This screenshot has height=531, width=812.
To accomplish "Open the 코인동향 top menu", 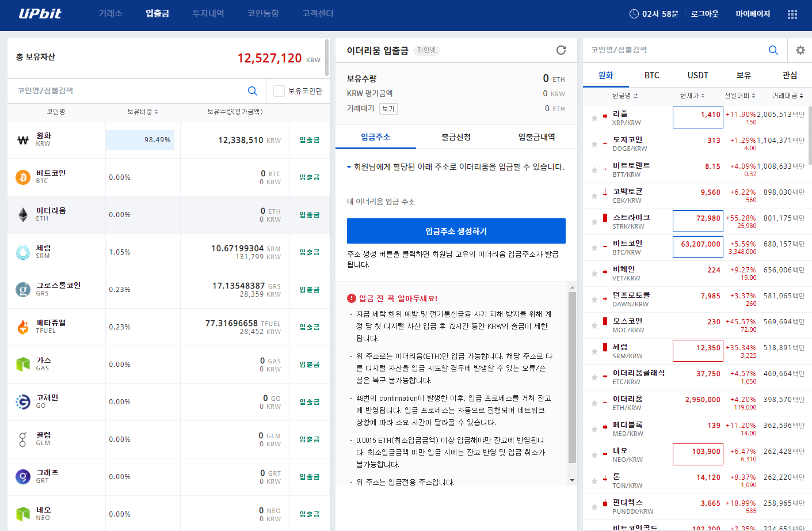I will (263, 13).
